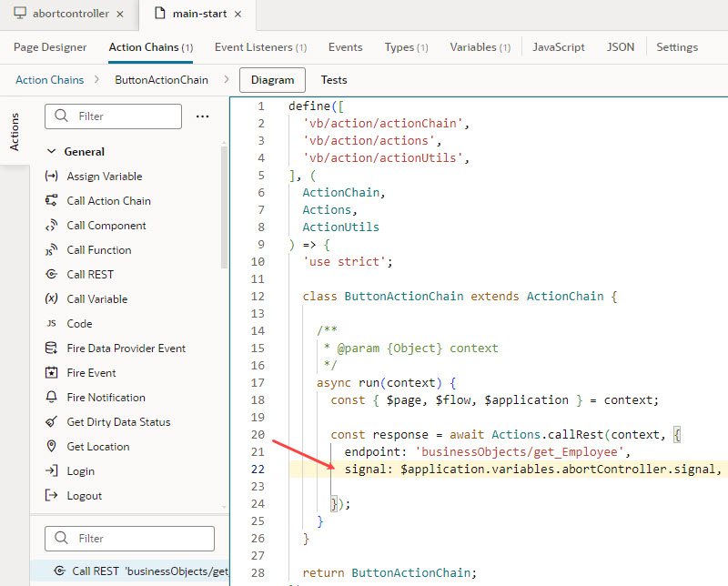The width and height of the screenshot is (728, 586).
Task: Click the file icon on main-start tab
Action: coord(160,13)
